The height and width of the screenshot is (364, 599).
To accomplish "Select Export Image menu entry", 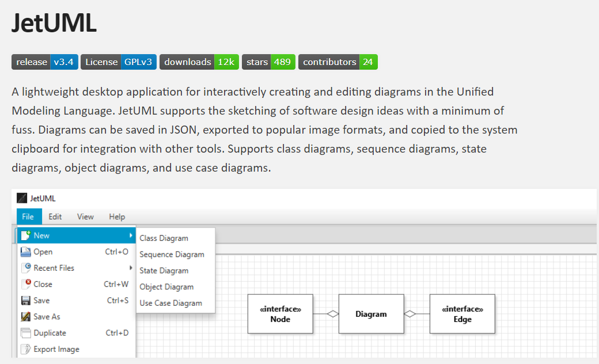I will pyautogui.click(x=76, y=349).
